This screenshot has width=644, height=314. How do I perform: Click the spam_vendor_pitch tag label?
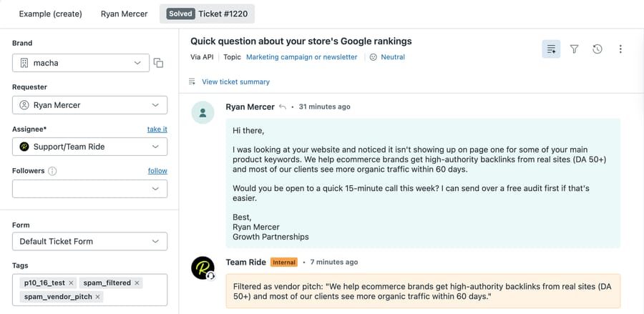point(58,296)
